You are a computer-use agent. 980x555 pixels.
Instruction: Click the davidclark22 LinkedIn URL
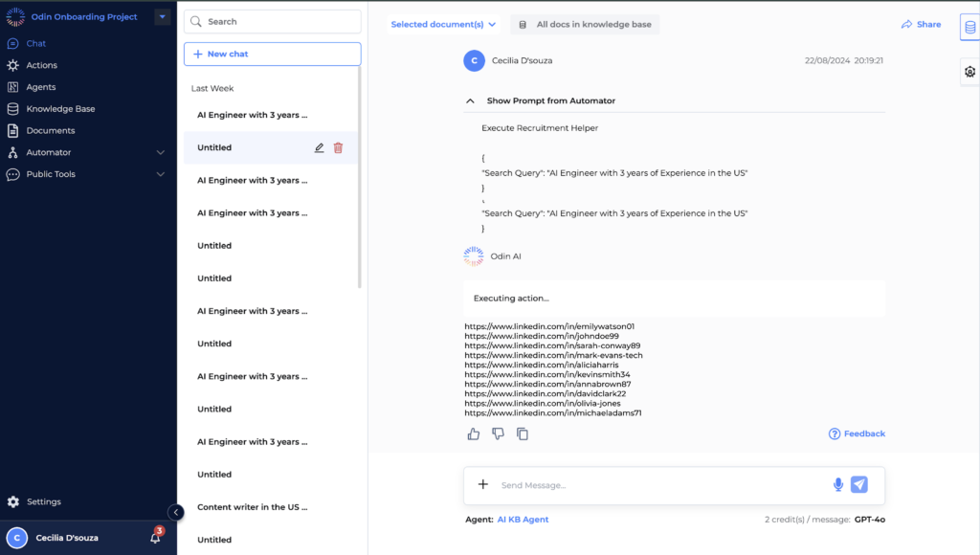tap(545, 393)
